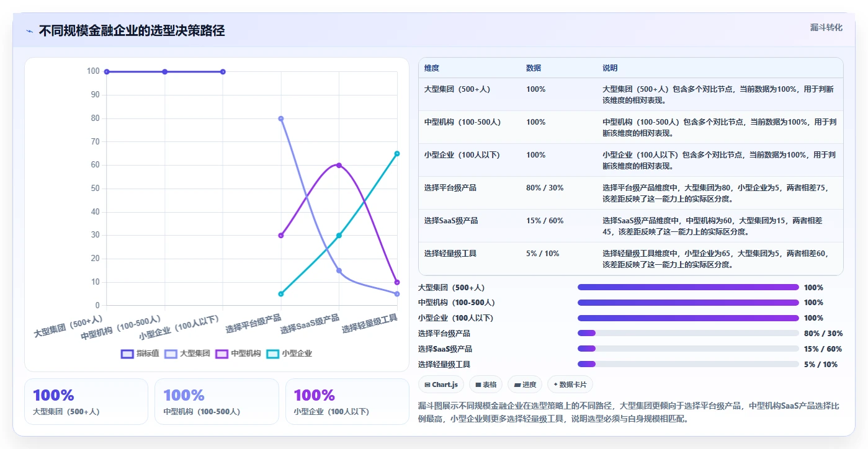The width and height of the screenshot is (868, 449).
Task: Click the 中型机构 data point at 10
Action: coord(397,282)
